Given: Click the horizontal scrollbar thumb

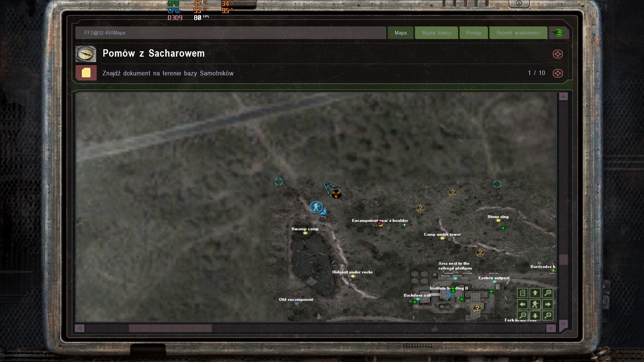Looking at the screenshot, I should pos(170,328).
